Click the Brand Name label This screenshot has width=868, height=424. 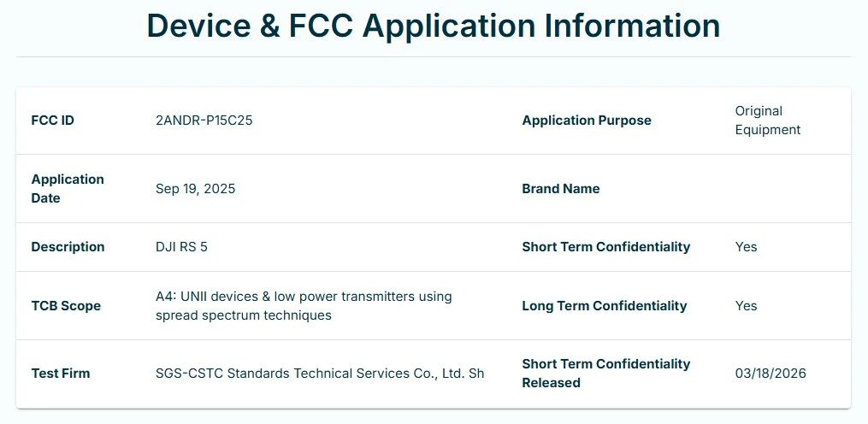coord(561,189)
